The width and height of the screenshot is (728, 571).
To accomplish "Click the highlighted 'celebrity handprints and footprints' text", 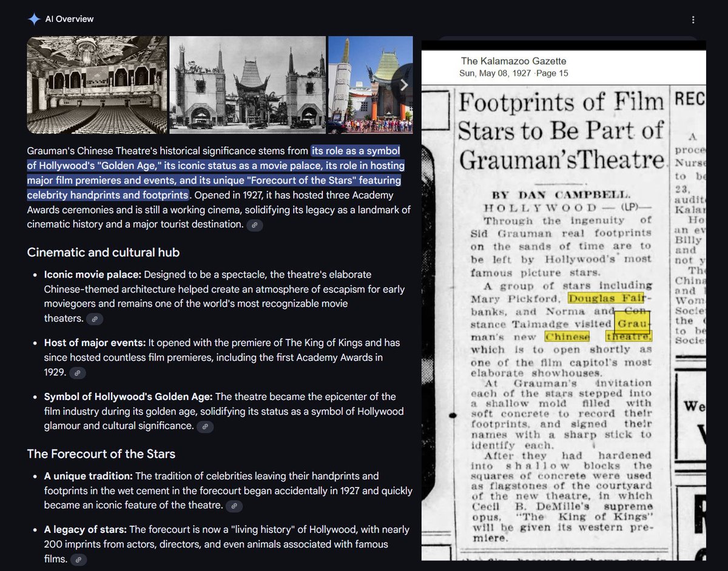I will click(x=108, y=195).
